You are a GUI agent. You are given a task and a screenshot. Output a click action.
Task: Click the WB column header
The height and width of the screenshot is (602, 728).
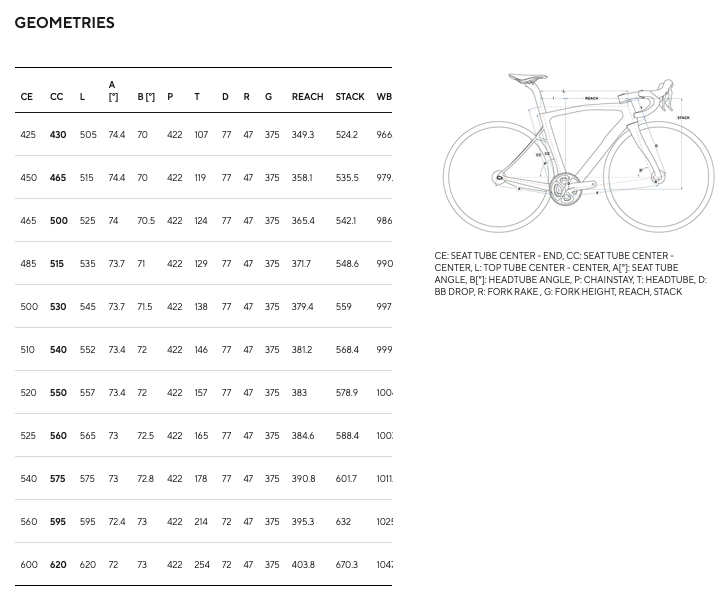[x=384, y=97]
